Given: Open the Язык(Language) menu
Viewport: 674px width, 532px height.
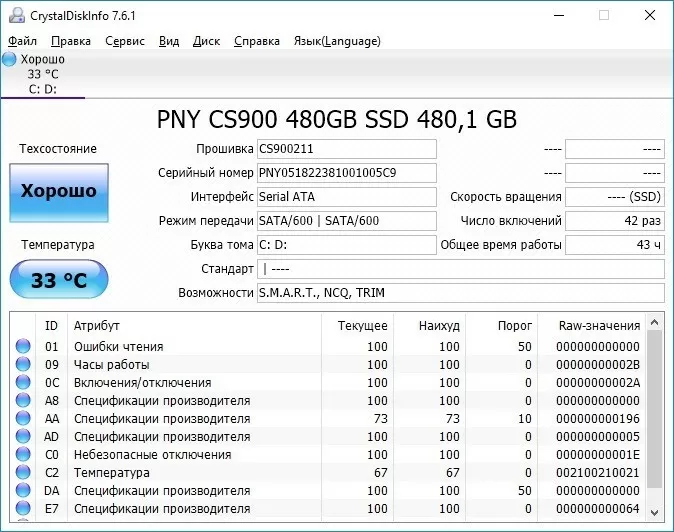Looking at the screenshot, I should coord(336,41).
